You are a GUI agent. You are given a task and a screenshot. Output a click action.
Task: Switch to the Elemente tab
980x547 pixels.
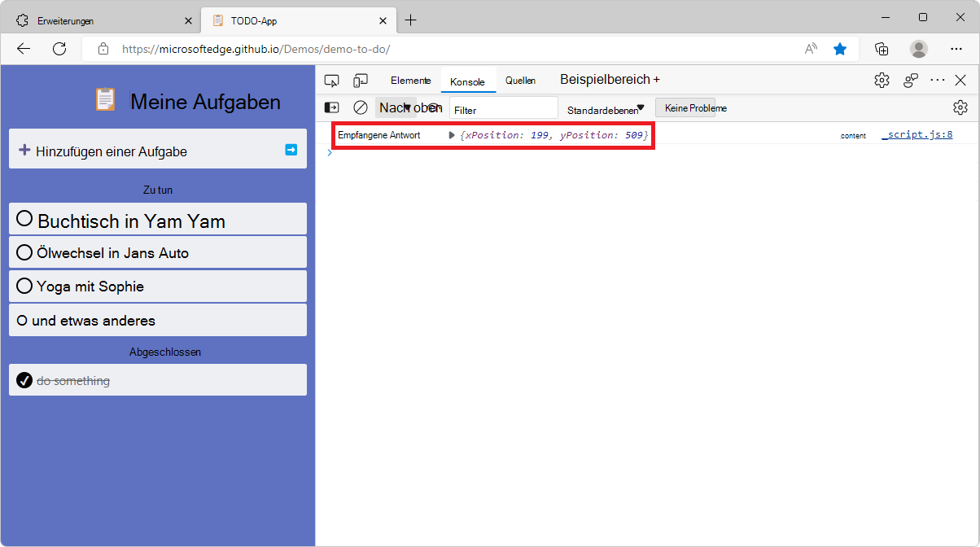point(410,80)
